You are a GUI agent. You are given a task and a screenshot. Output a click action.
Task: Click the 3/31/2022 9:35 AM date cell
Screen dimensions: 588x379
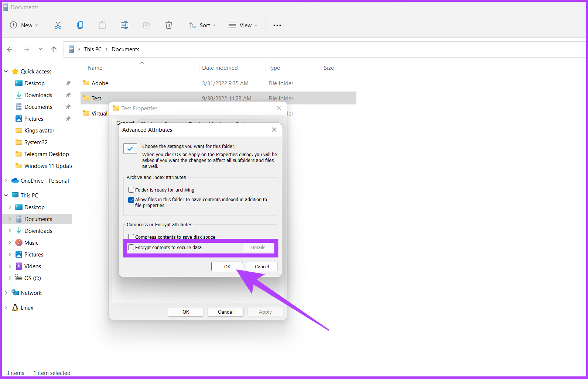pos(225,83)
